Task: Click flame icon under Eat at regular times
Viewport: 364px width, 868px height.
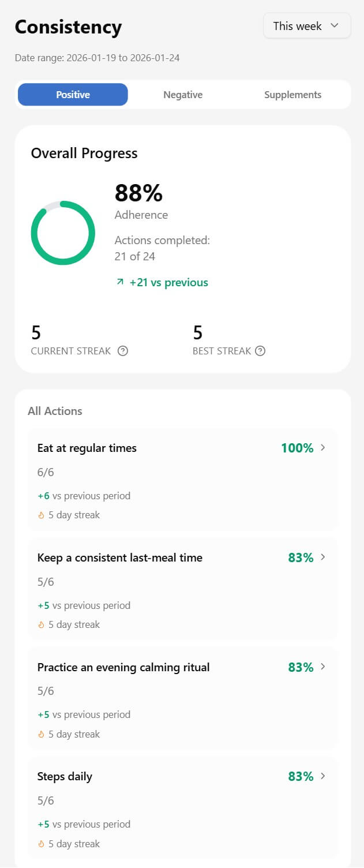Action: 41,515
